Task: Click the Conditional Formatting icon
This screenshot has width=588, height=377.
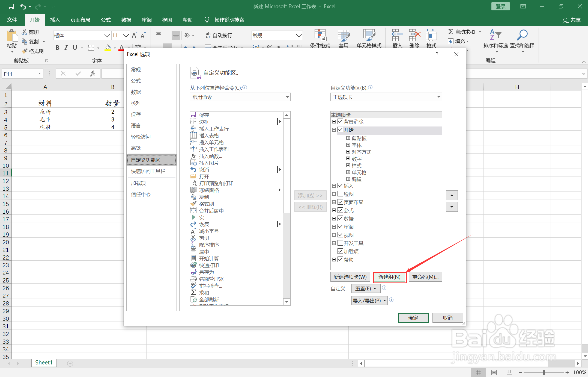Action: pos(320,36)
